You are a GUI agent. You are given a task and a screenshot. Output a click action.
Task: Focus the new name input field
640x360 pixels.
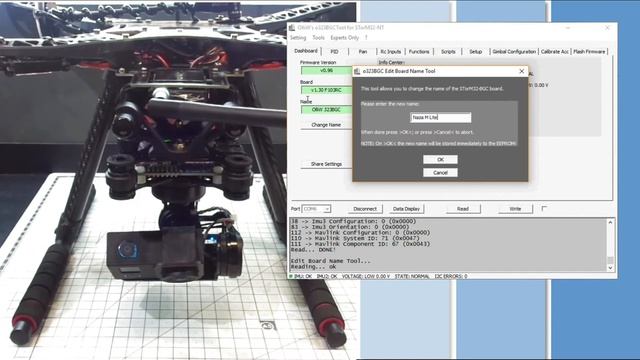click(x=440, y=118)
